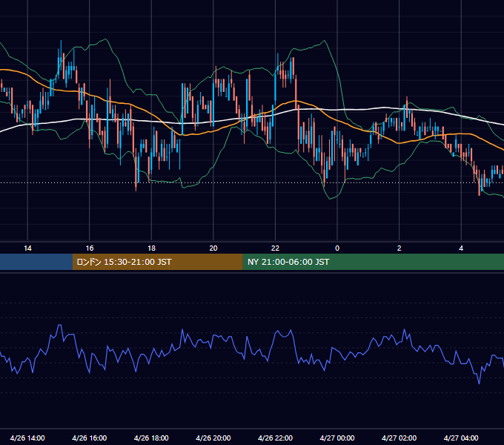Click the hour label 2 on the price chart axis
The height and width of the screenshot is (445, 504).
(x=399, y=248)
